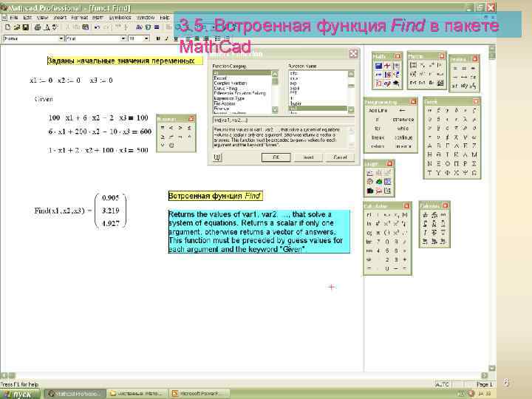Click the Undo toolbar icon
Screen dimensions: 532x399
coord(98,27)
